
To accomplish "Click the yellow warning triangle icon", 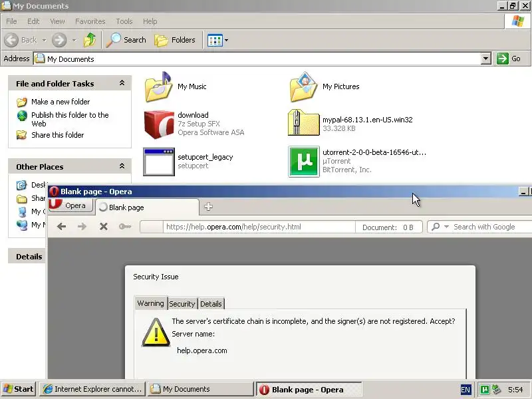I will [x=156, y=333].
